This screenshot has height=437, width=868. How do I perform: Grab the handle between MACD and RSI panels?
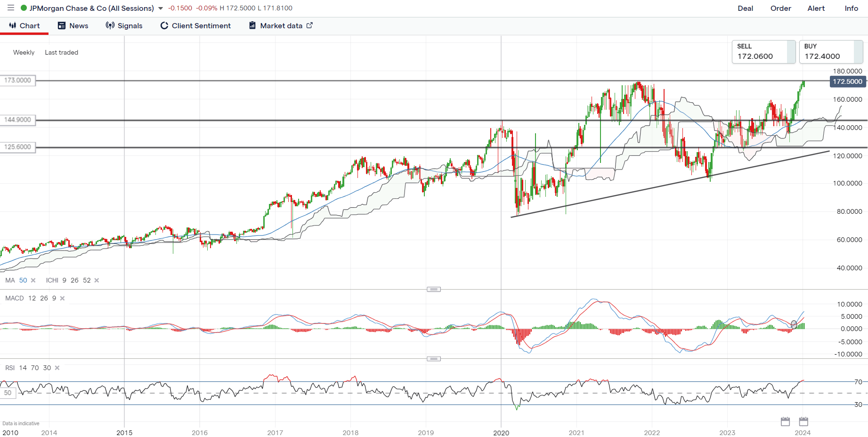pyautogui.click(x=434, y=359)
